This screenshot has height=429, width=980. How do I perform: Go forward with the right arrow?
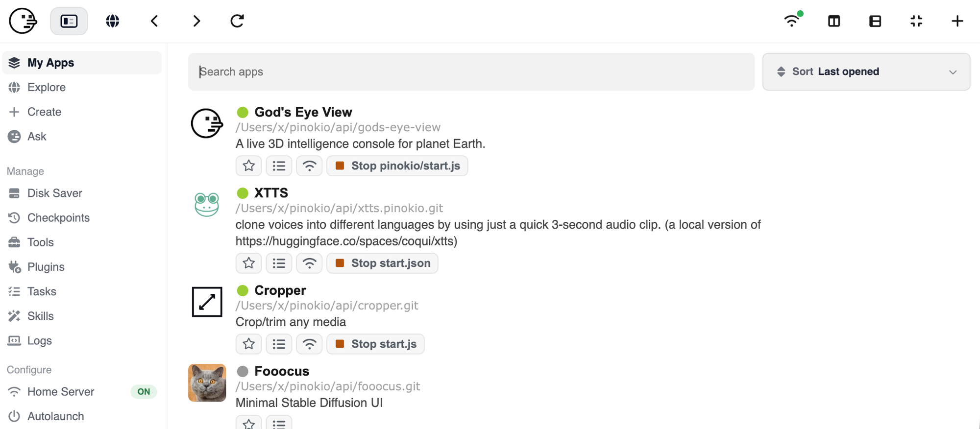click(196, 21)
